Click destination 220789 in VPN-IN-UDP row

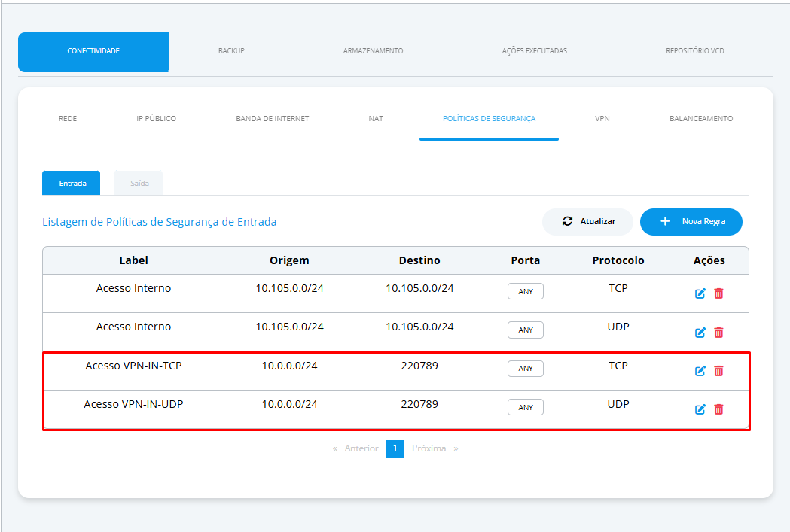click(x=419, y=404)
